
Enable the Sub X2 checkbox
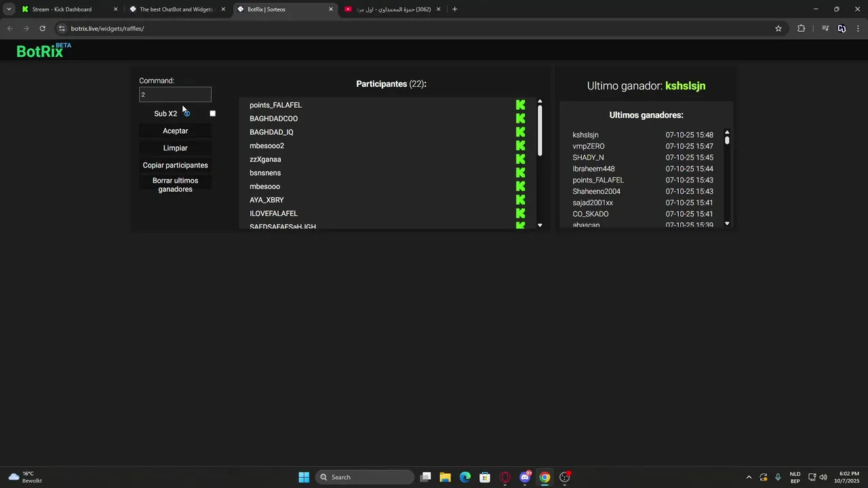click(212, 113)
